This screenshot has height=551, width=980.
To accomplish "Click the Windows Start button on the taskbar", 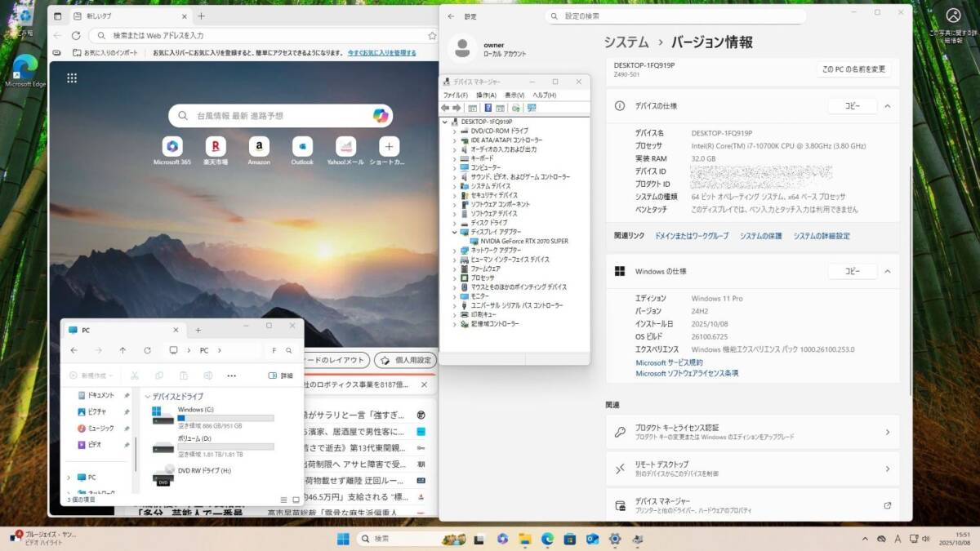I will pyautogui.click(x=344, y=539).
